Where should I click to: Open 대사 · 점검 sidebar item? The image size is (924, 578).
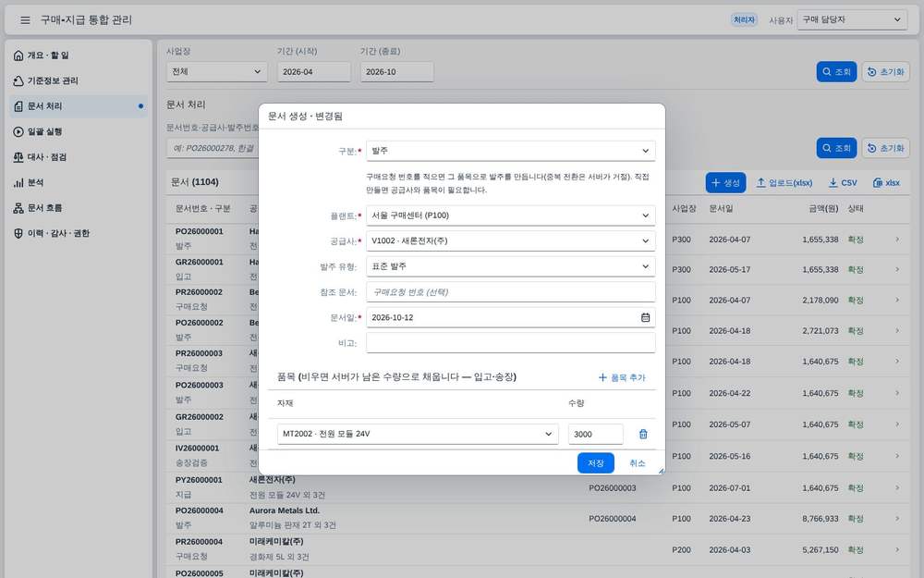(79, 157)
